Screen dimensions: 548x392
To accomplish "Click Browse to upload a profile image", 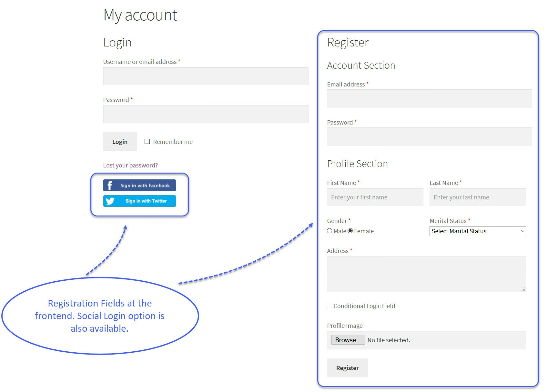I will 348,340.
